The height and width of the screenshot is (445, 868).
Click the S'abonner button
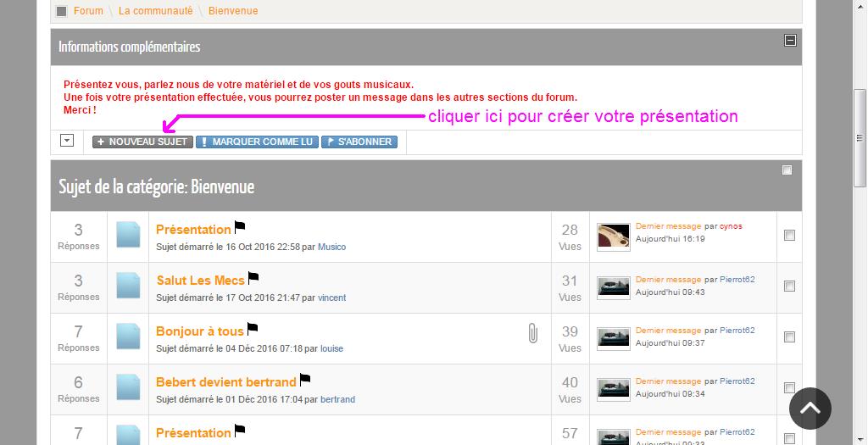click(x=359, y=142)
